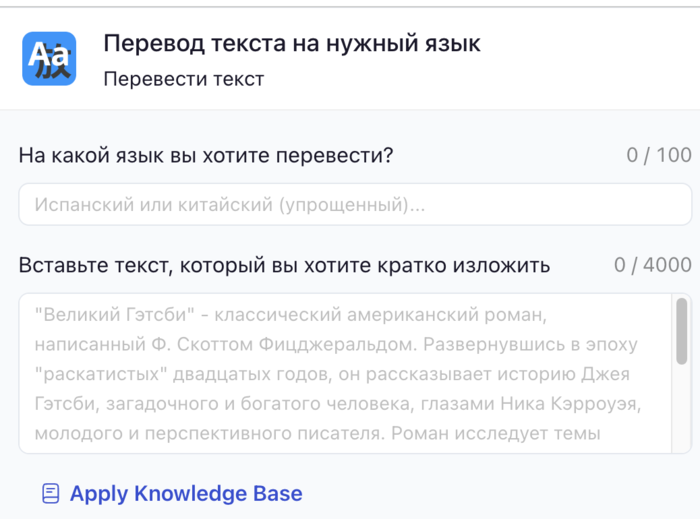Click label 'Вставьте текст, который вы хотите кратко изложить'
Screen dimensions: 700x519
tap(284, 265)
